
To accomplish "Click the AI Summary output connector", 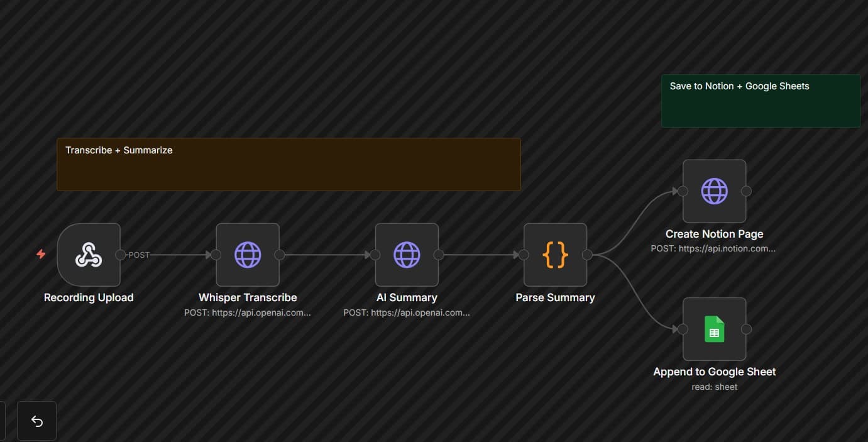I will point(439,255).
